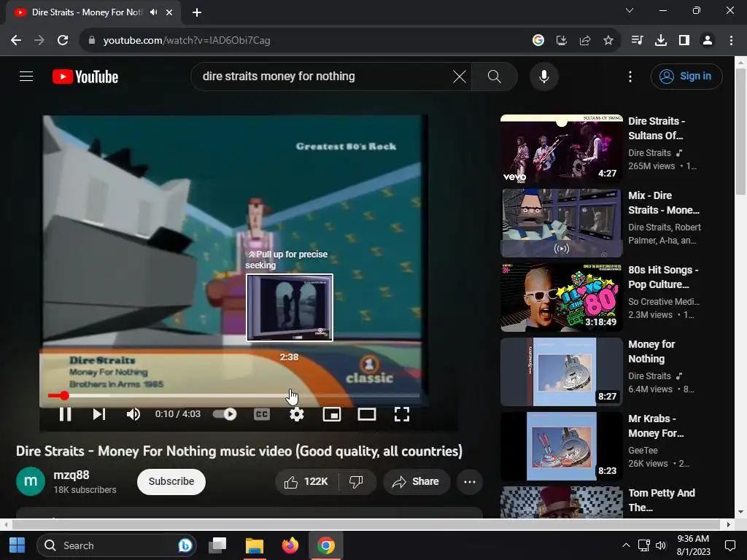The image size is (747, 560).
Task: Open the tab search chevron
Action: [630, 10]
